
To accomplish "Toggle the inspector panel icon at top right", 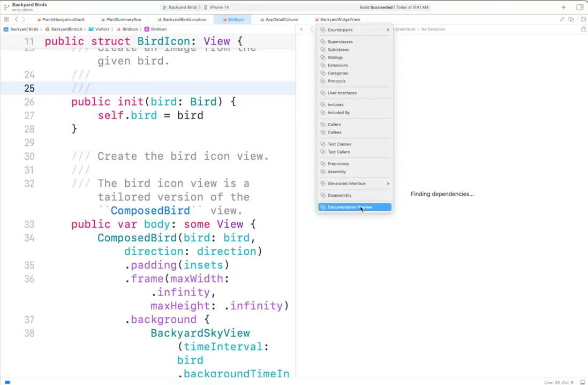I will [579, 7].
